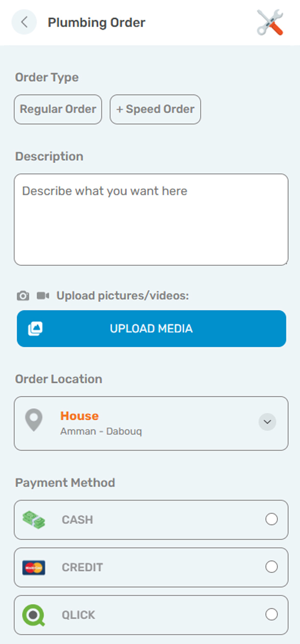
Task: Click into the description text box
Action: point(151,219)
